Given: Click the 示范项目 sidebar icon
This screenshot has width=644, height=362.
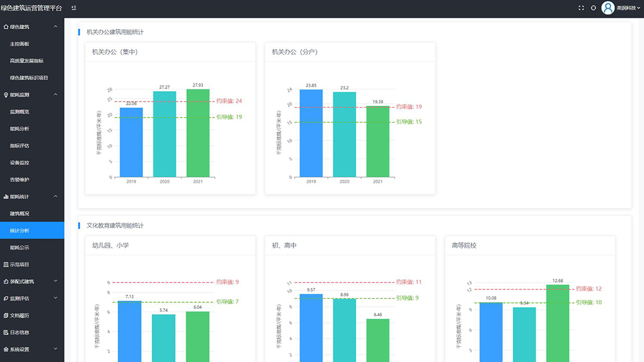Looking at the screenshot, I should (x=6, y=264).
